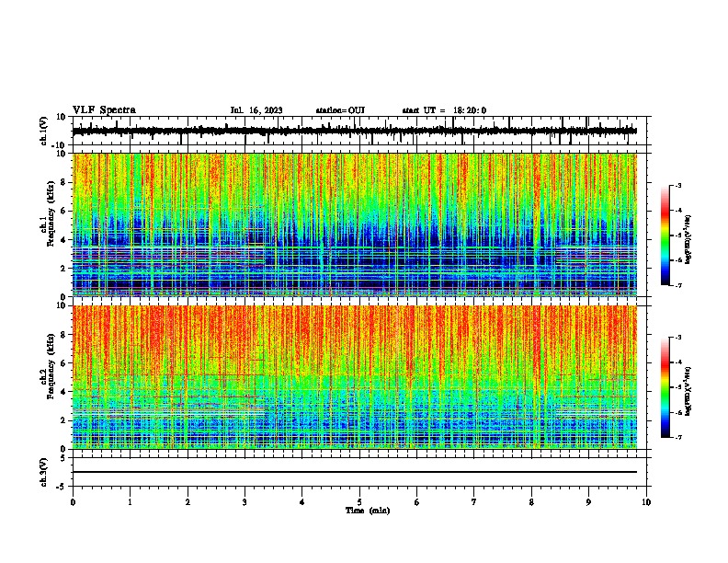Select the ch.2 "Frequency (kHz)" axis label
The width and height of the screenshot is (728, 563).
click(x=51, y=366)
